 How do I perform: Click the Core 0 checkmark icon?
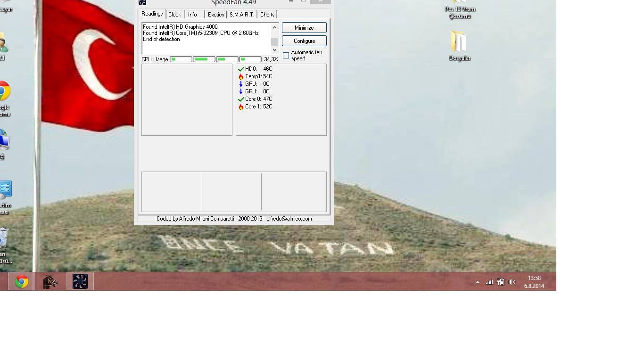coord(241,99)
